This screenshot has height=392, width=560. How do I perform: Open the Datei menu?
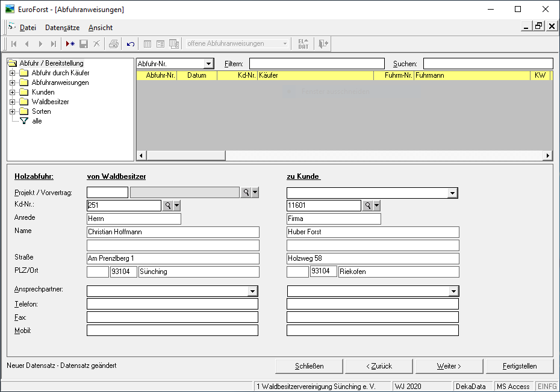click(x=28, y=28)
